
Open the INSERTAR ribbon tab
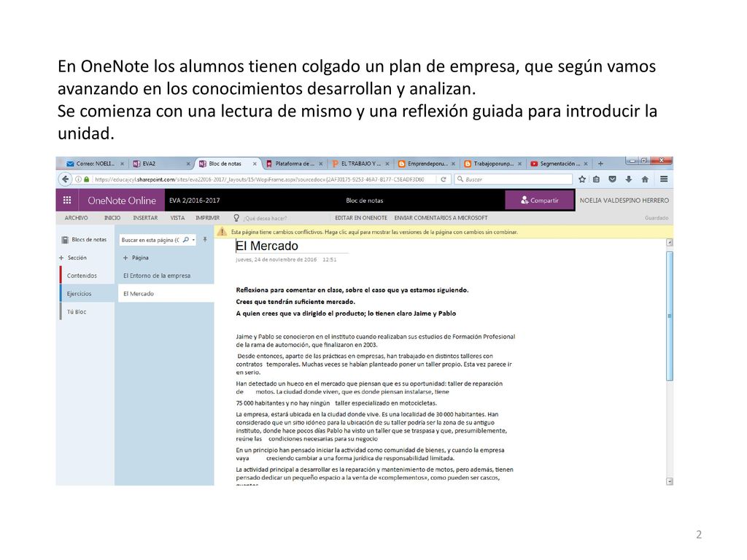coord(145,217)
